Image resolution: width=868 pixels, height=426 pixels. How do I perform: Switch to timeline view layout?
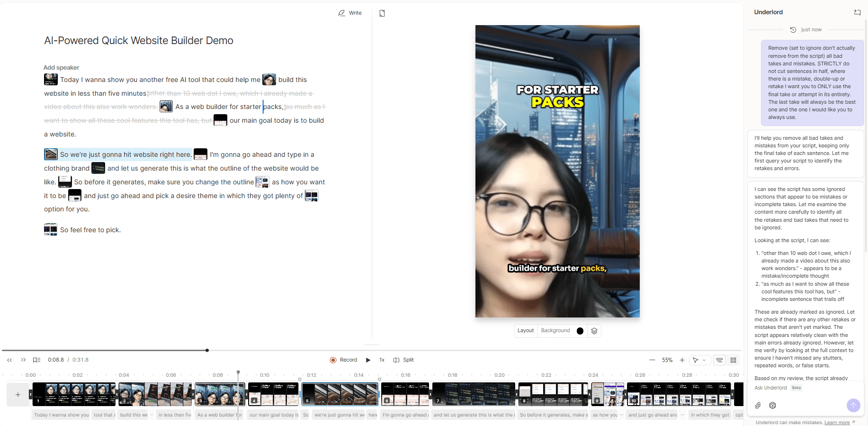click(x=719, y=360)
